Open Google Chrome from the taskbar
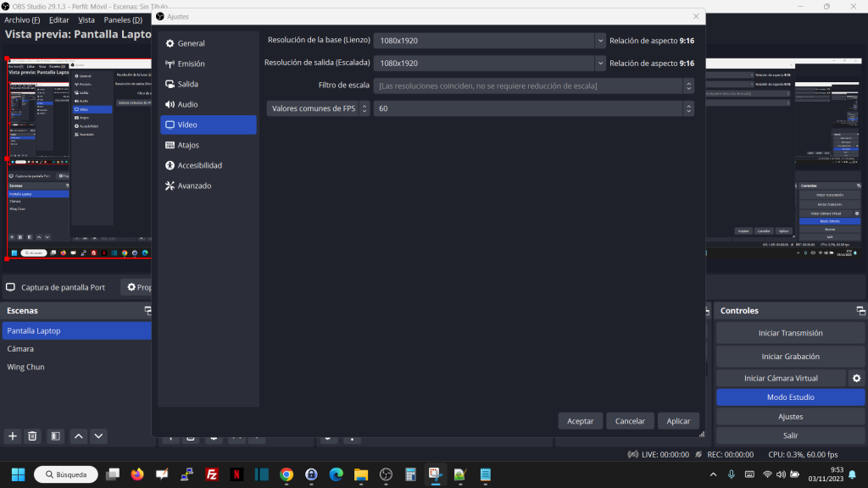Screen dimensions: 868x488 287,474
